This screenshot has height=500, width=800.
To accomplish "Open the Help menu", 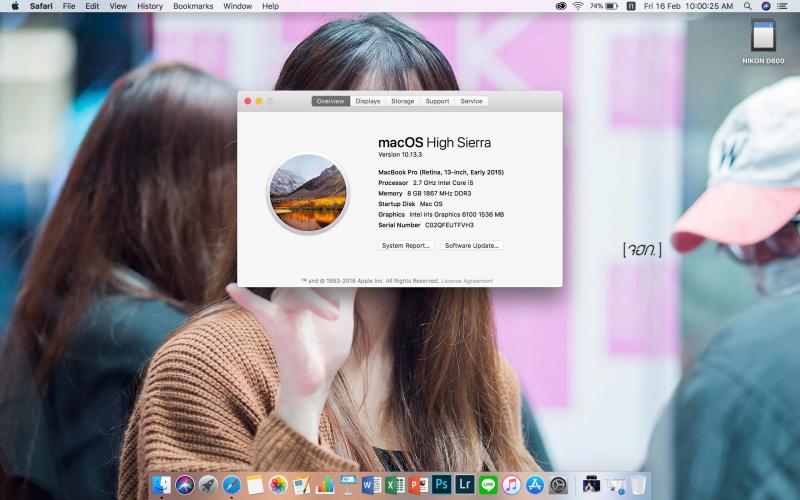I will pos(270,6).
